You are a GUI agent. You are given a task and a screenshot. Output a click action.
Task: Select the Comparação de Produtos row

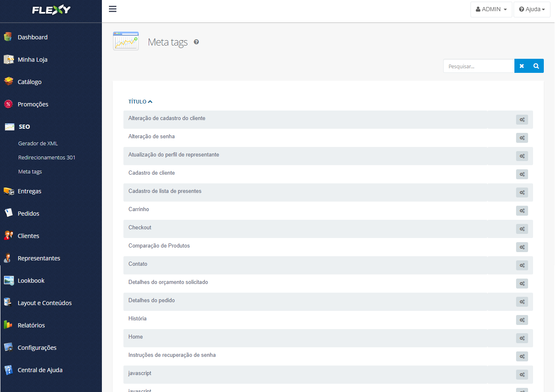328,247
